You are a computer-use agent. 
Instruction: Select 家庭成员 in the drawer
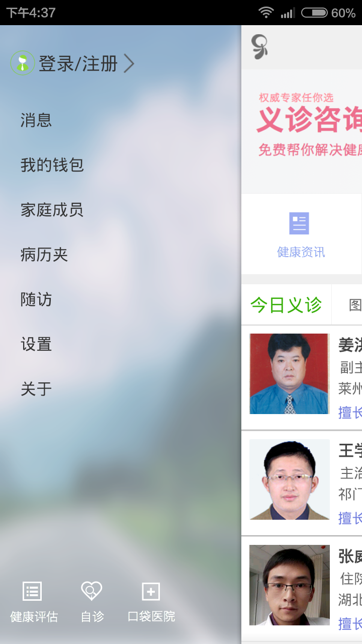(52, 210)
